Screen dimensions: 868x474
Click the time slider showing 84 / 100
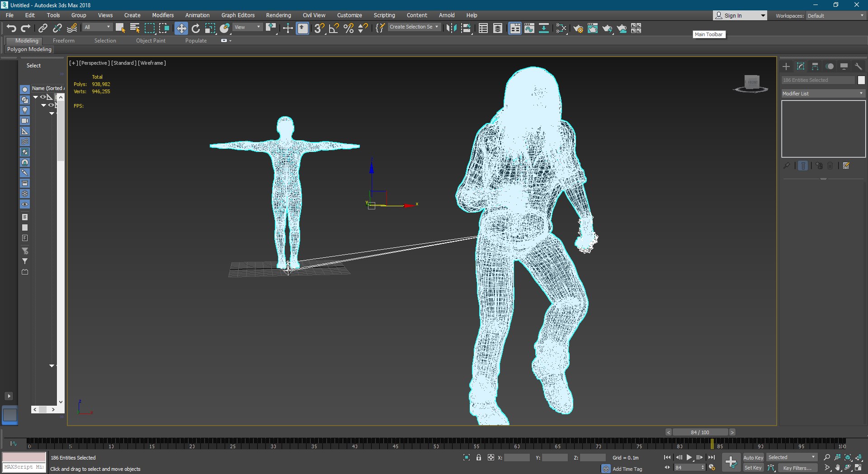click(700, 432)
